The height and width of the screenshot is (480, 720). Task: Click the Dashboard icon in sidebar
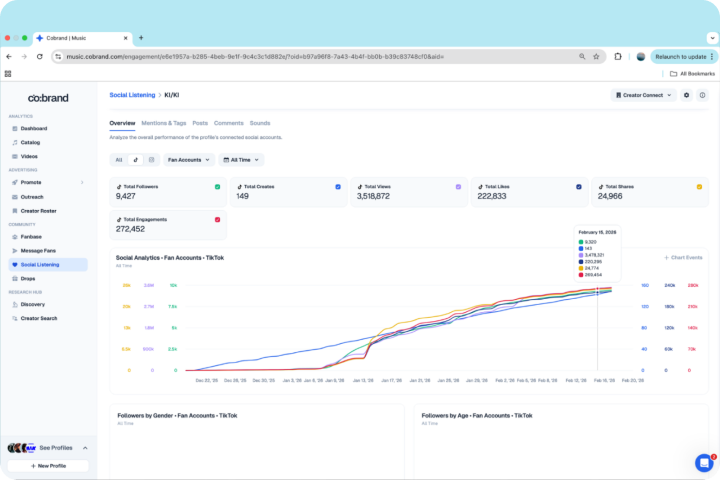click(14, 129)
